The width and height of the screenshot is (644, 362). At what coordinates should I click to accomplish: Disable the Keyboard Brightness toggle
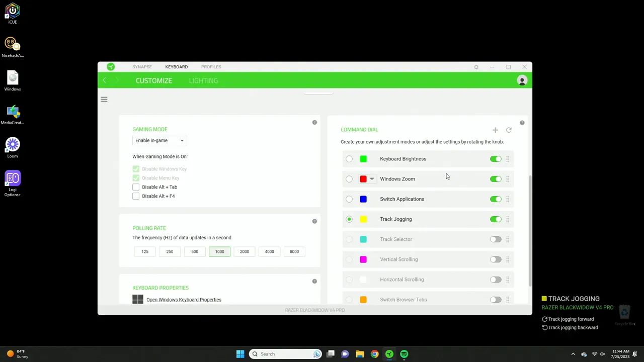click(x=496, y=158)
